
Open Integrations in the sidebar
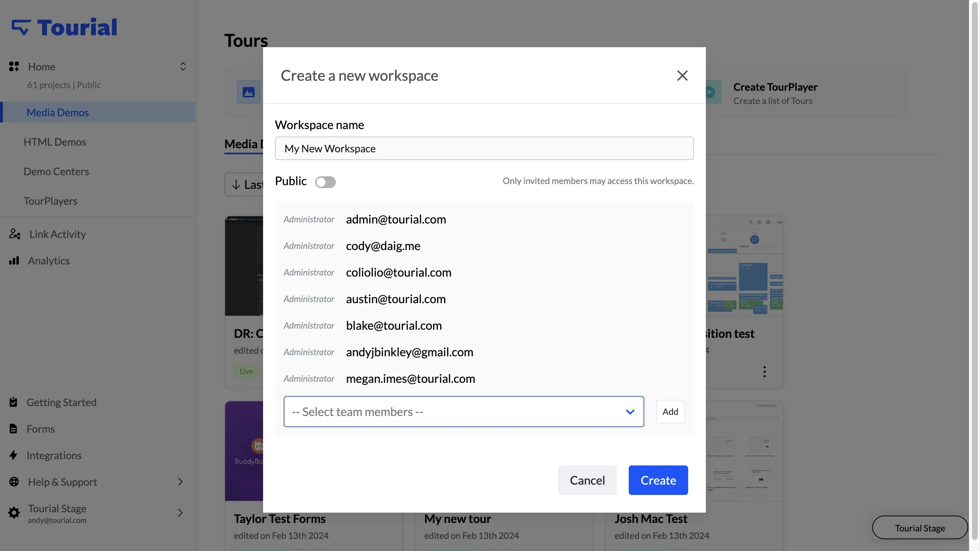point(54,455)
